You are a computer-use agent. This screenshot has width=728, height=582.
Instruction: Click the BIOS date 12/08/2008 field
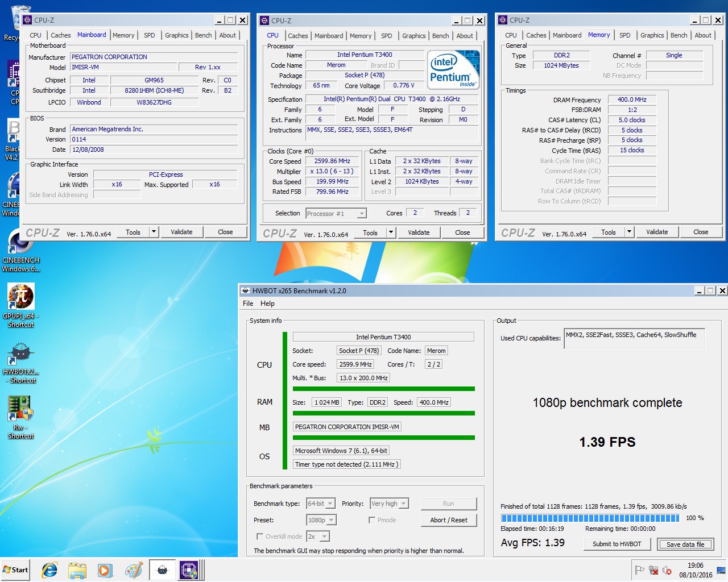[154, 149]
